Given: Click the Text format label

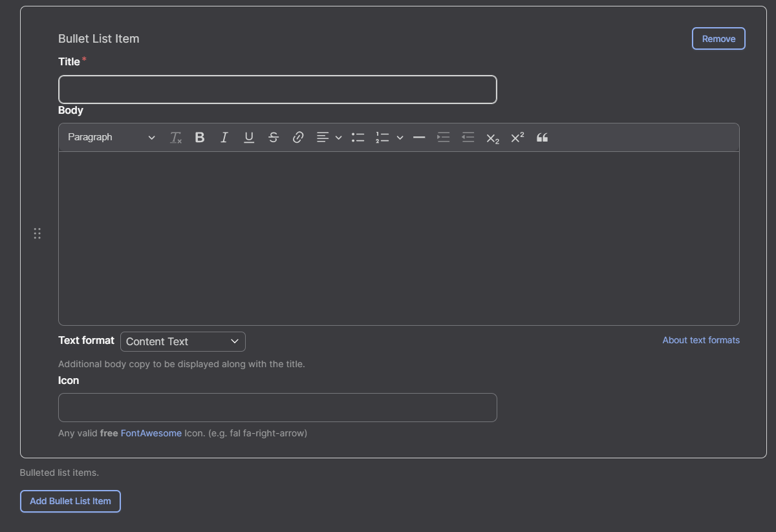Looking at the screenshot, I should pos(86,340).
